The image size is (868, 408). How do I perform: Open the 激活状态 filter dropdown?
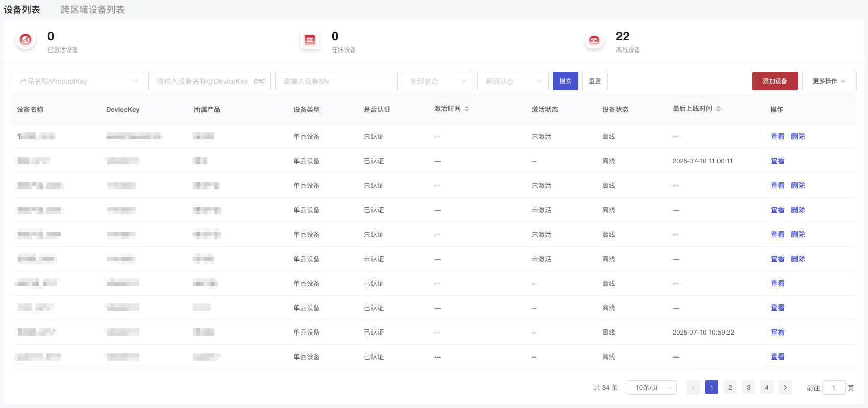(512, 81)
